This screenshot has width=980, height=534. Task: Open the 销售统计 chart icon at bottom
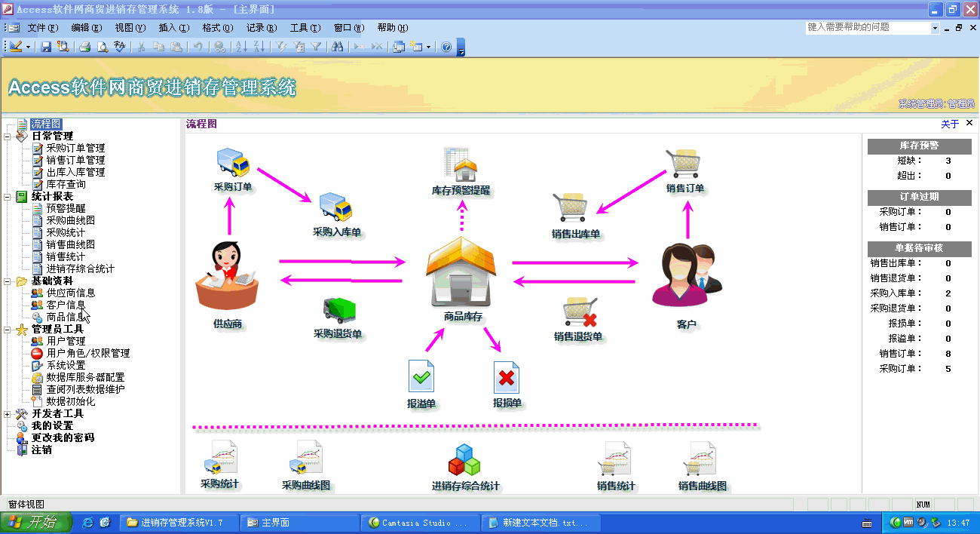pyautogui.click(x=614, y=459)
